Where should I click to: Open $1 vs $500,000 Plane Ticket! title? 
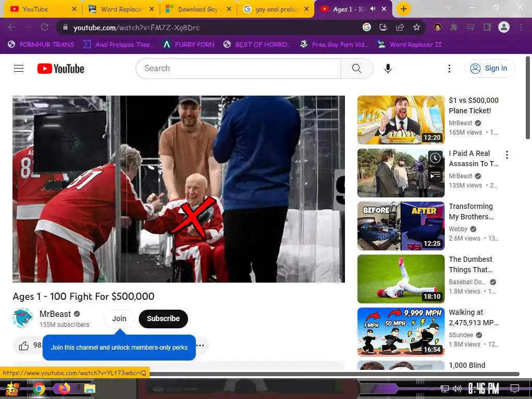coord(474,105)
